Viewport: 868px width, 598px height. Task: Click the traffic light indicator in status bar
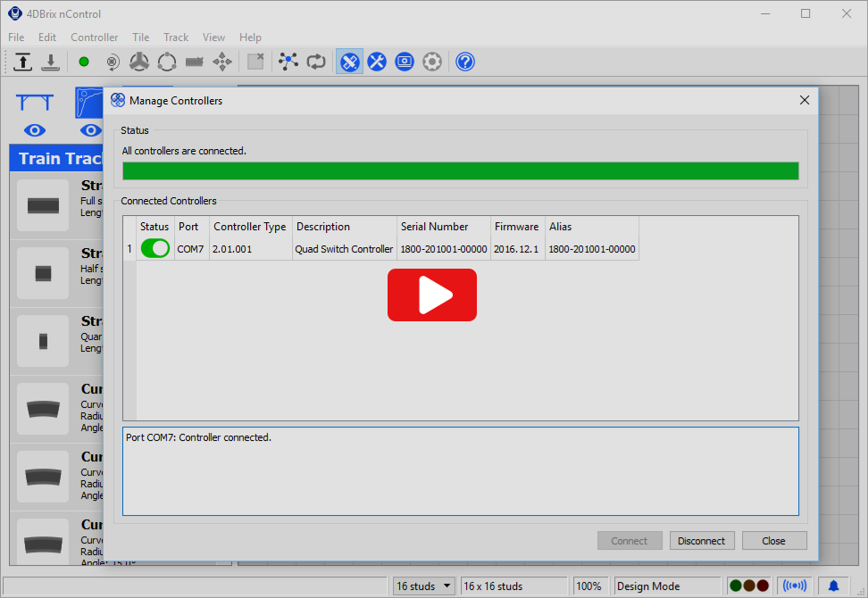click(749, 586)
